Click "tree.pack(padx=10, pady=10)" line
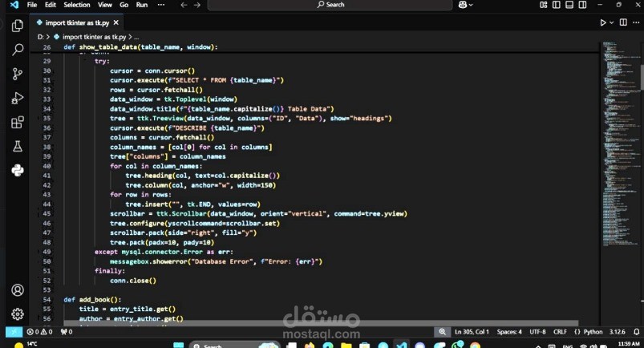The image size is (644, 348). click(x=162, y=242)
